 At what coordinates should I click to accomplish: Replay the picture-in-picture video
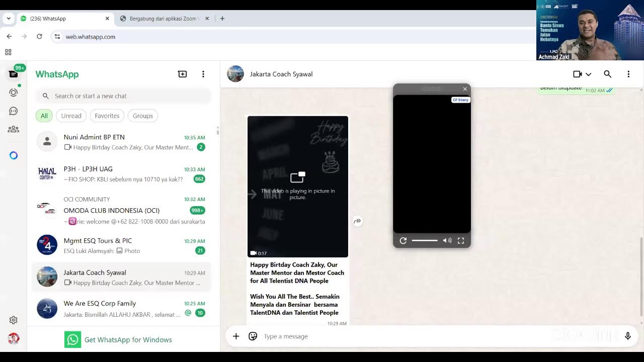click(x=403, y=241)
